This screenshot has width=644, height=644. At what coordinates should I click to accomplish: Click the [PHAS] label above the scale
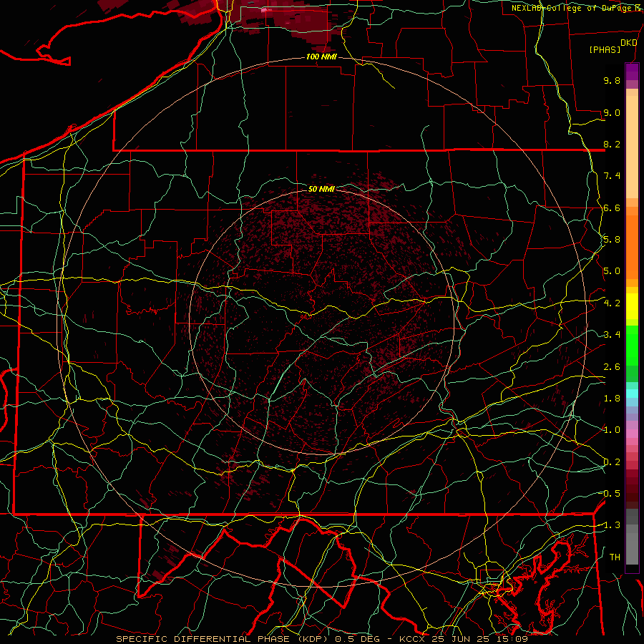pos(605,49)
